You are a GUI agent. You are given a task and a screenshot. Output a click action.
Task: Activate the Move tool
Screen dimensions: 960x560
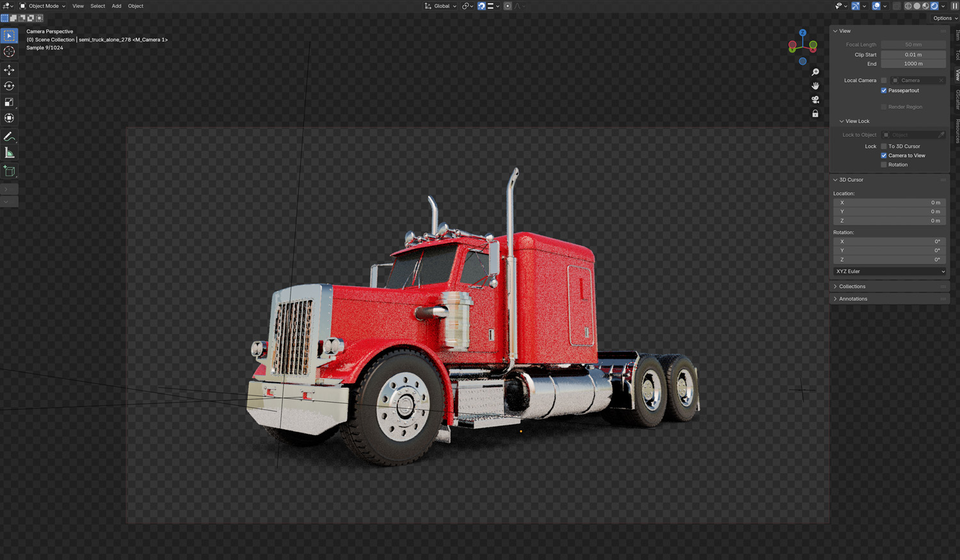pos(9,70)
